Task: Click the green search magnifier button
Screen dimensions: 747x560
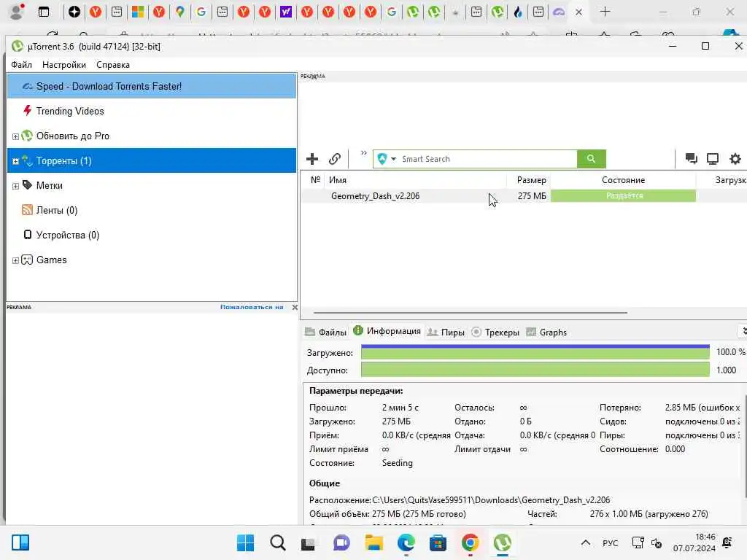Action: coord(591,159)
